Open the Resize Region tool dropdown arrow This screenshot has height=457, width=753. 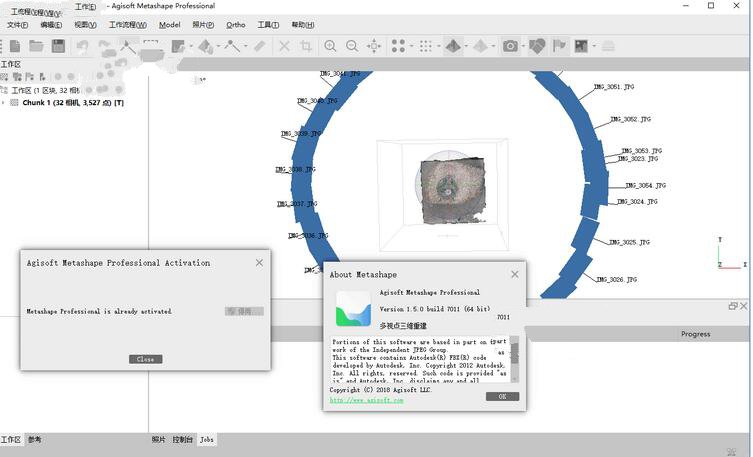click(x=191, y=46)
